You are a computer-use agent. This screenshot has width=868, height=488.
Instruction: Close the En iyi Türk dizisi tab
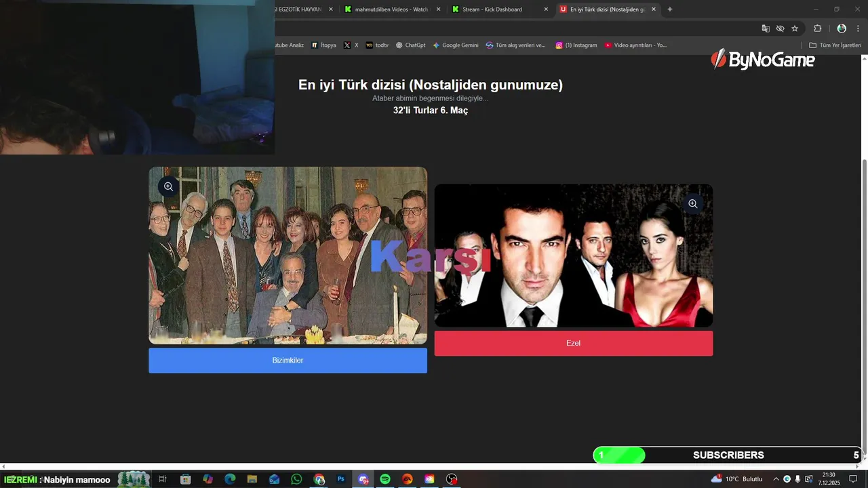[x=654, y=9]
